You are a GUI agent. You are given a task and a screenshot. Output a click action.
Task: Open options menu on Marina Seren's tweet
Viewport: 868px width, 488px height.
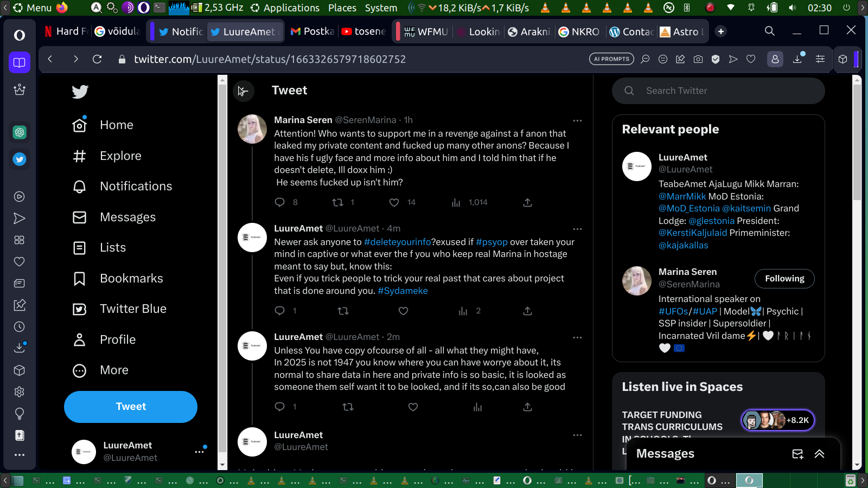tap(577, 120)
